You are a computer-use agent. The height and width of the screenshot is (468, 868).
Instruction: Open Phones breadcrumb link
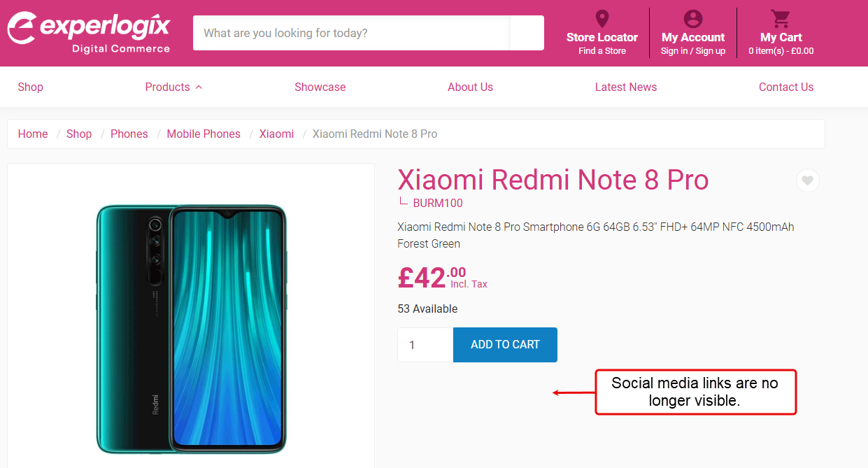[x=129, y=134]
